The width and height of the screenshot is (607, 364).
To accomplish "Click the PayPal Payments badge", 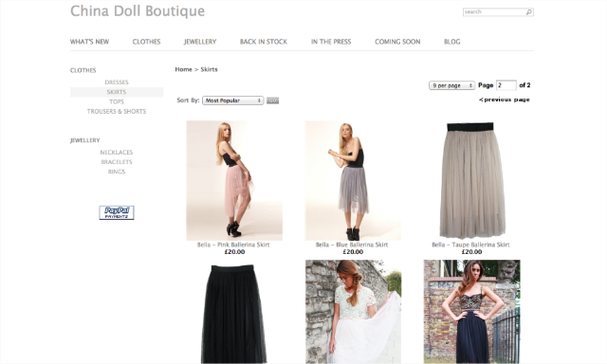I will (x=117, y=212).
